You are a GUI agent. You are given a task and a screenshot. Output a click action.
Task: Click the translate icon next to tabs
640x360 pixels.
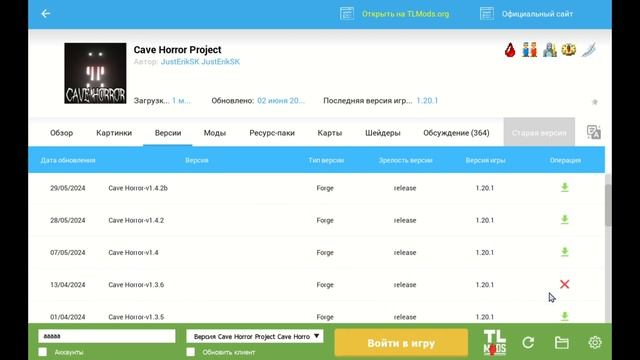[593, 132]
